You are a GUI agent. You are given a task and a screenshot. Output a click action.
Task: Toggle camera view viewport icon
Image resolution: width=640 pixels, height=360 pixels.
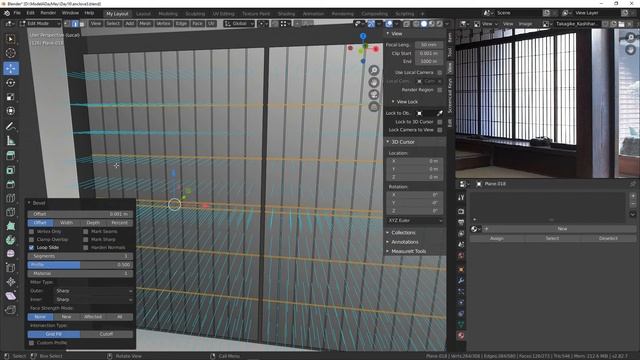374,95
